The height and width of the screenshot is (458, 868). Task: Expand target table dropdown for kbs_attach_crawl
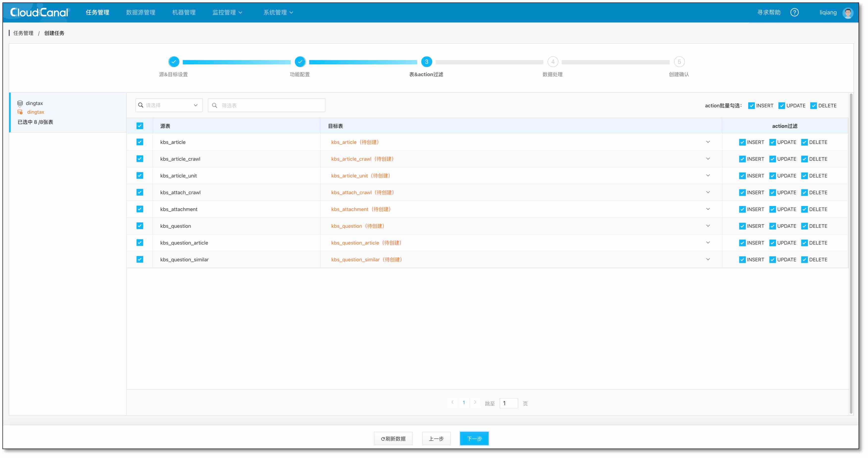(708, 192)
